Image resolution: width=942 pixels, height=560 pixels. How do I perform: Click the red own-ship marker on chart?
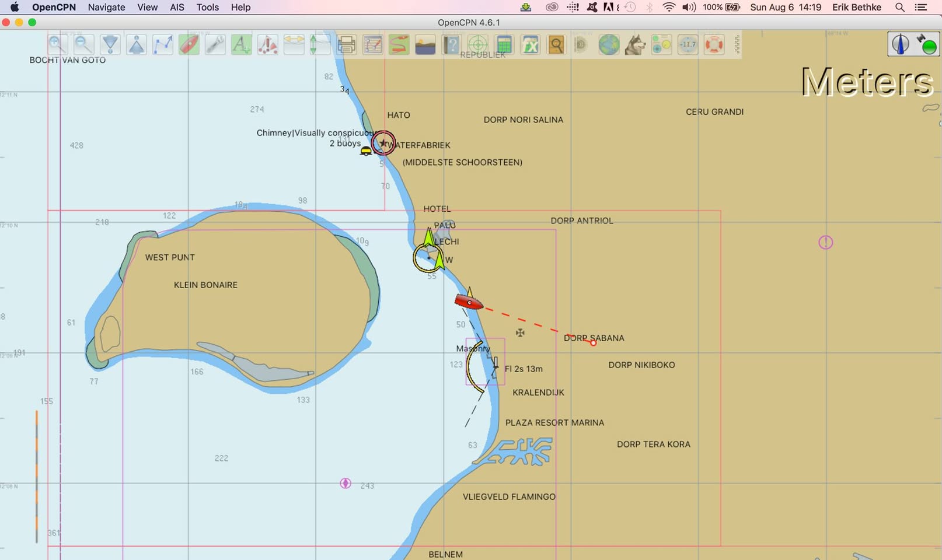[469, 302]
